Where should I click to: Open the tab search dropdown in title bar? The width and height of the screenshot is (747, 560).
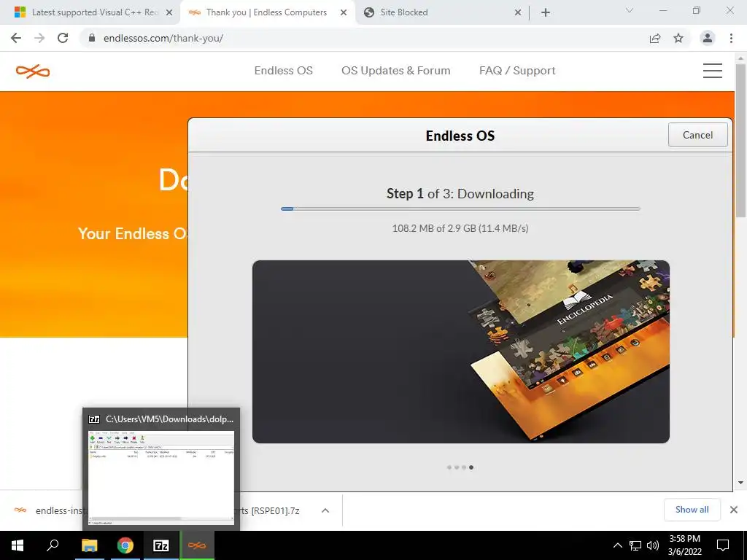630,10
